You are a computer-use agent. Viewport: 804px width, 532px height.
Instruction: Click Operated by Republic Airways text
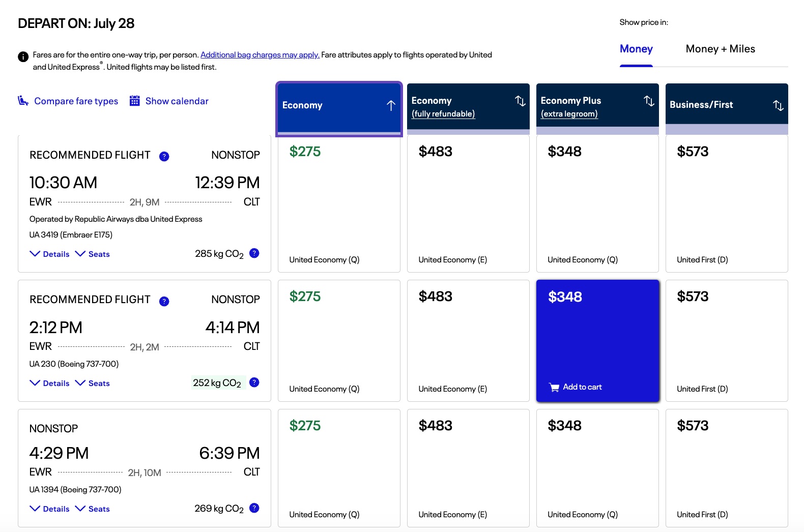coord(116,219)
